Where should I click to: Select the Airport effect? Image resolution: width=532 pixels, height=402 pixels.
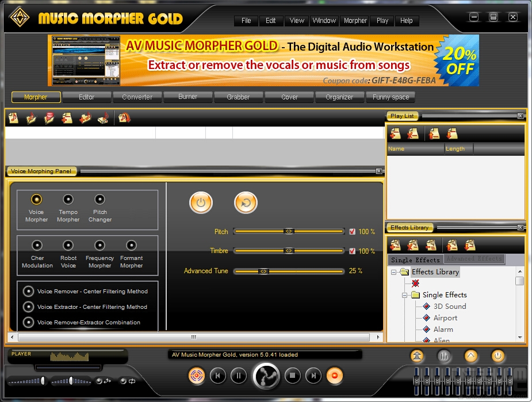[x=445, y=318]
